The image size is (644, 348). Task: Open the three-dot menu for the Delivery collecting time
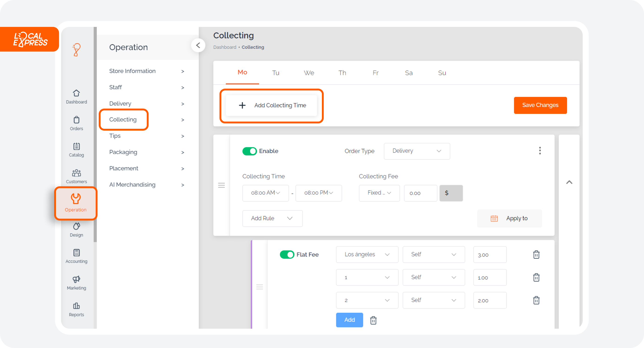pos(540,151)
